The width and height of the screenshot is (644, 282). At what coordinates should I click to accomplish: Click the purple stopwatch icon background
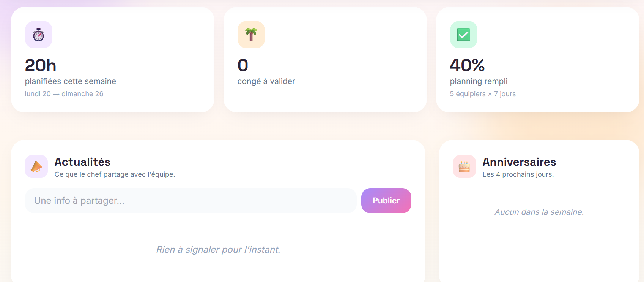pyautogui.click(x=38, y=35)
